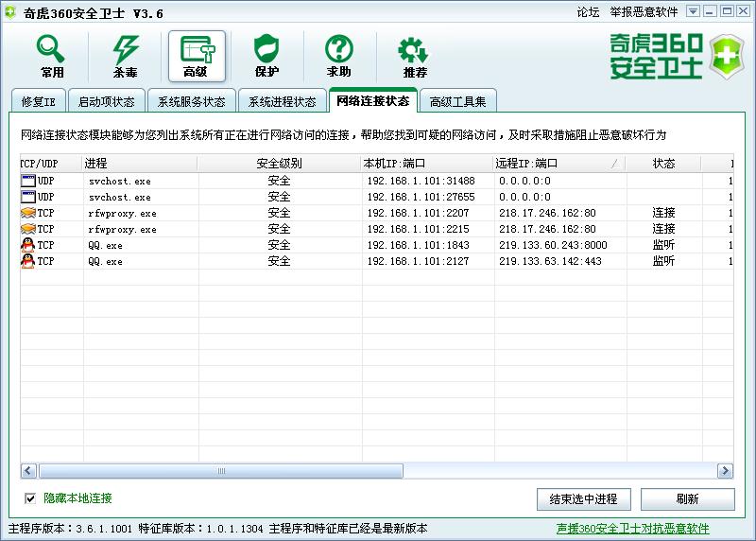This screenshot has height=541, width=756.
Task: Select QQ.exe on port 2127
Action: click(x=376, y=261)
